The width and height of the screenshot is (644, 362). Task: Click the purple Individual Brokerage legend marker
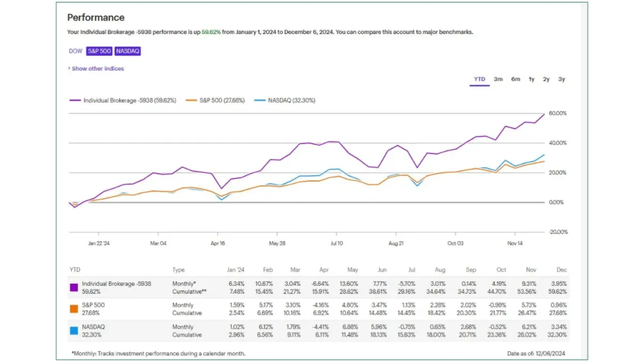(x=77, y=100)
